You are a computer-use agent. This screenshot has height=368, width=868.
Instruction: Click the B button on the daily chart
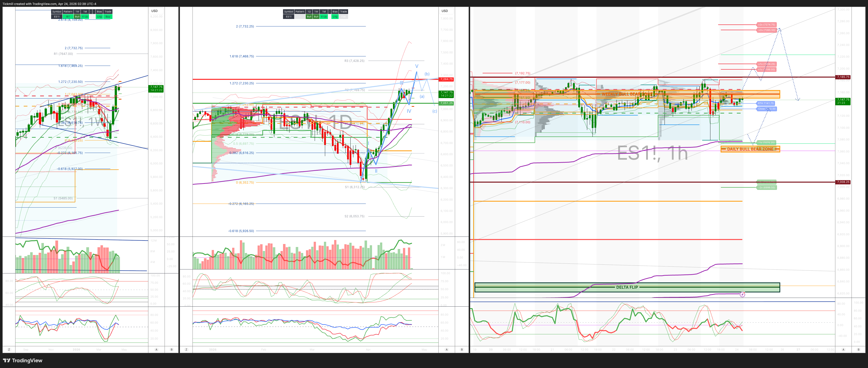pos(462,350)
